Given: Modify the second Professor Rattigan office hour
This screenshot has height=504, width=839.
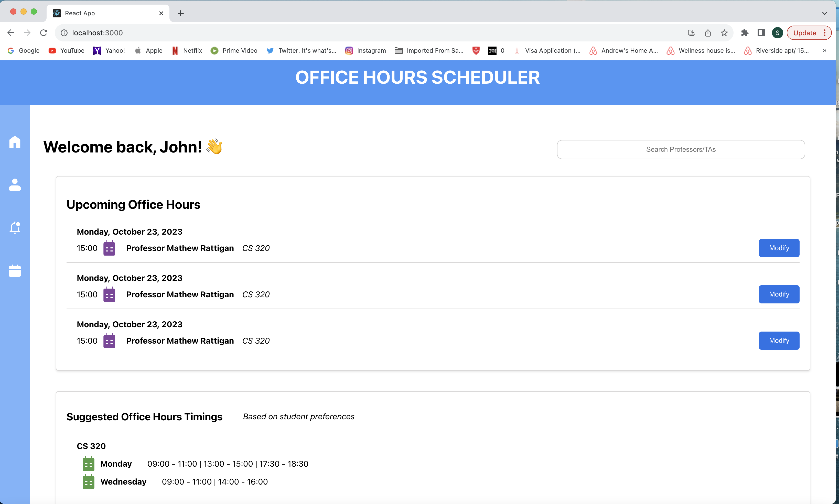Looking at the screenshot, I should (x=779, y=294).
